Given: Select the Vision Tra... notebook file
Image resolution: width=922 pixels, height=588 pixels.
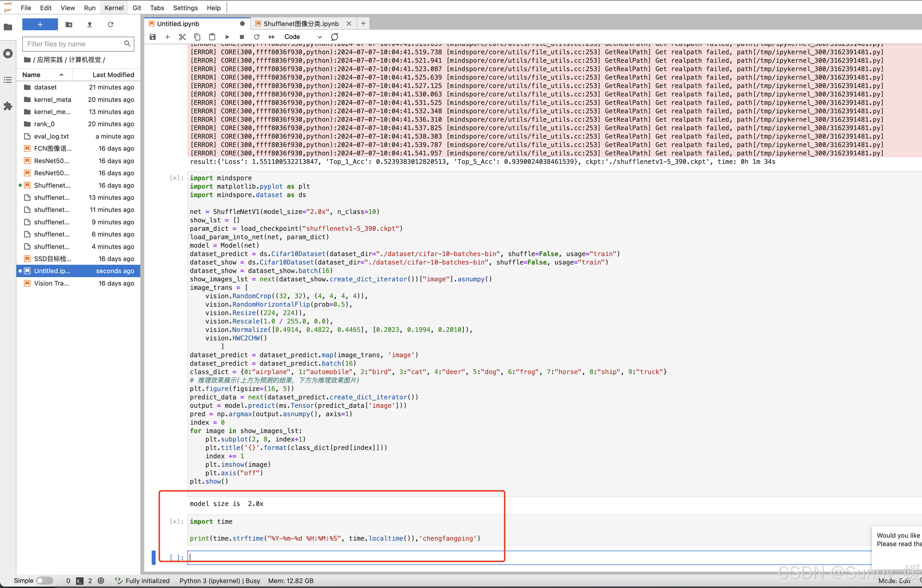Looking at the screenshot, I should 79,284.
